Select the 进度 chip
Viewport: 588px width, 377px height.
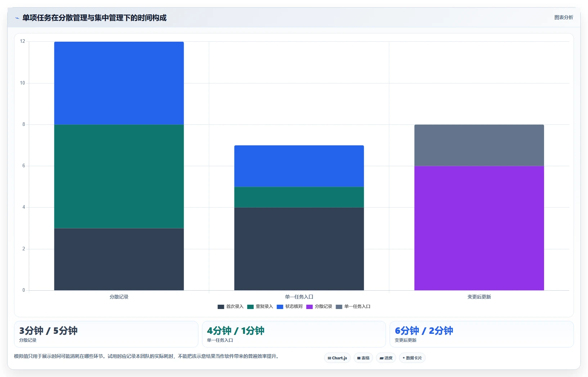click(x=386, y=358)
